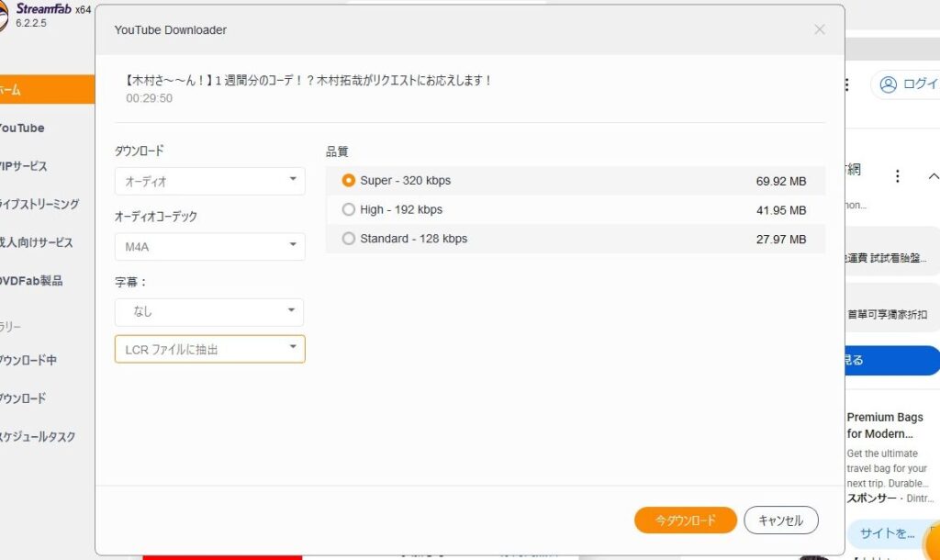Open the ダウンロード type dropdown showing オーディオ
The height and width of the screenshot is (560, 940).
[209, 181]
